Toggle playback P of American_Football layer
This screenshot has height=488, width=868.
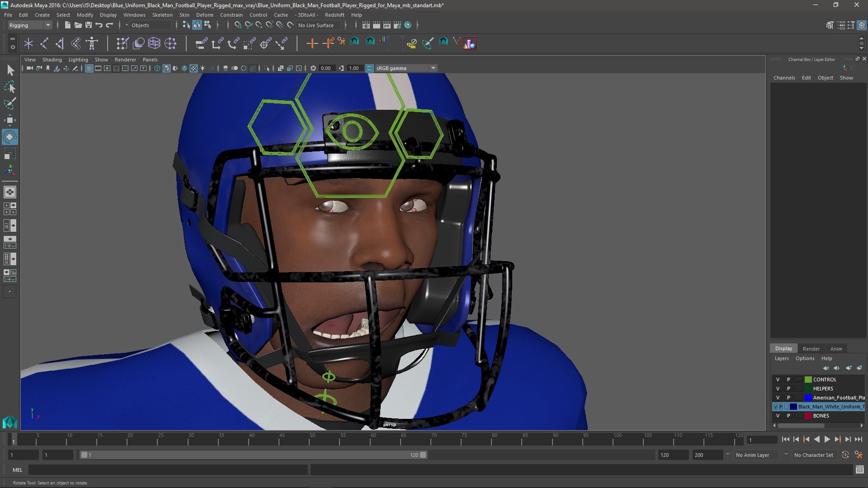pyautogui.click(x=788, y=398)
